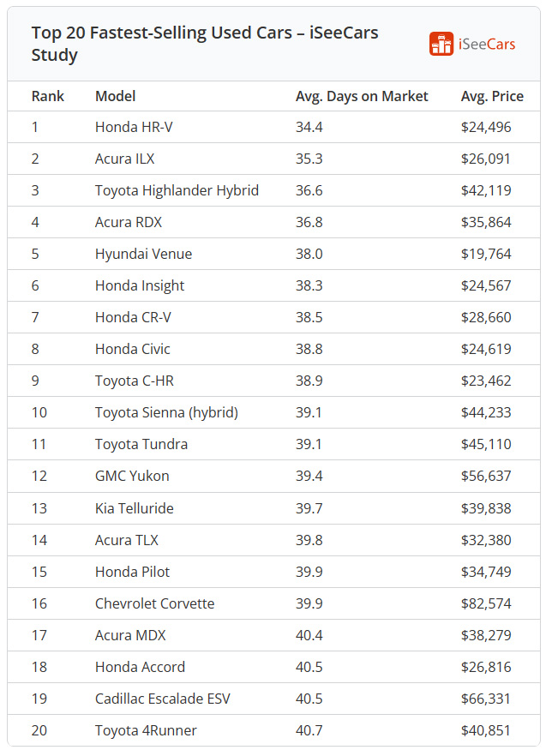Click the Avg. Price column header

492,96
